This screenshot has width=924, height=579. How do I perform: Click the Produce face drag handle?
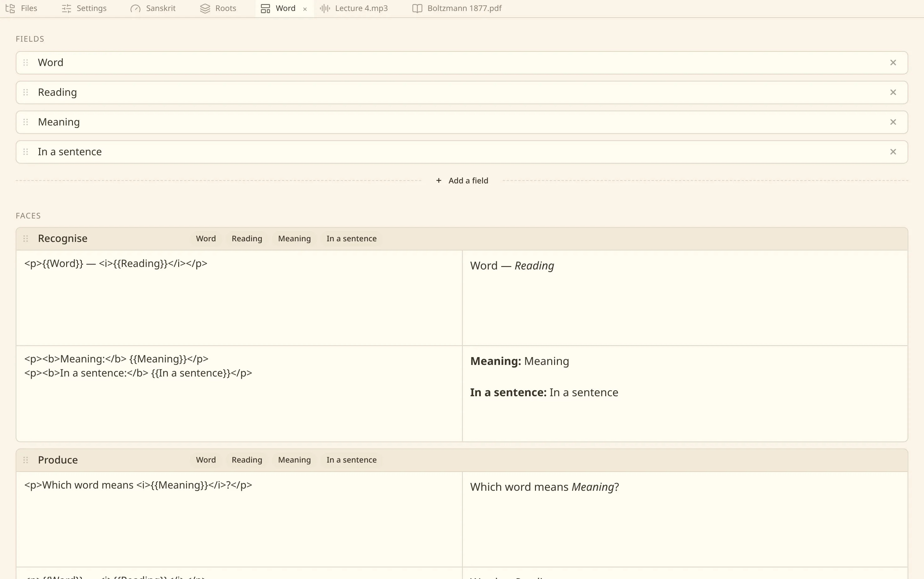coord(26,460)
